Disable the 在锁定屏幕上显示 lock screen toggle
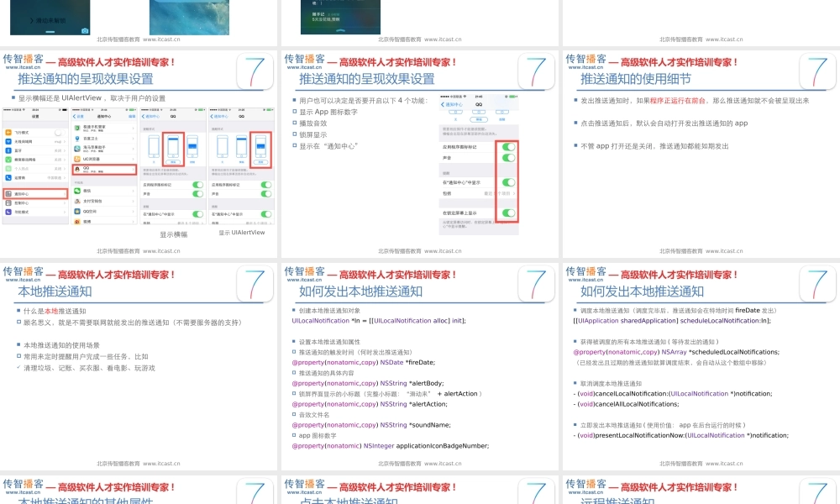The width and height of the screenshot is (840, 504). pyautogui.click(x=508, y=213)
